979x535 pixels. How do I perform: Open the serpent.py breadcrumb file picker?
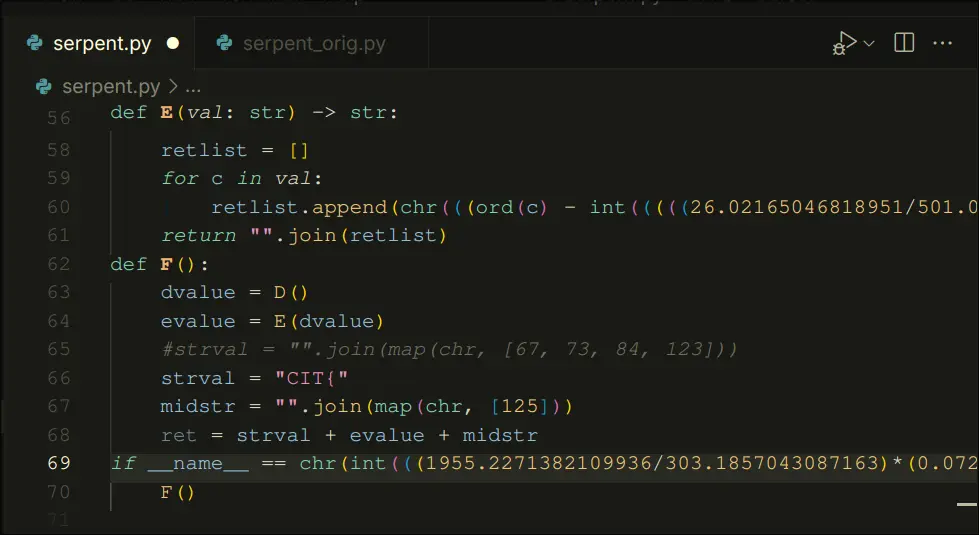pos(108,86)
